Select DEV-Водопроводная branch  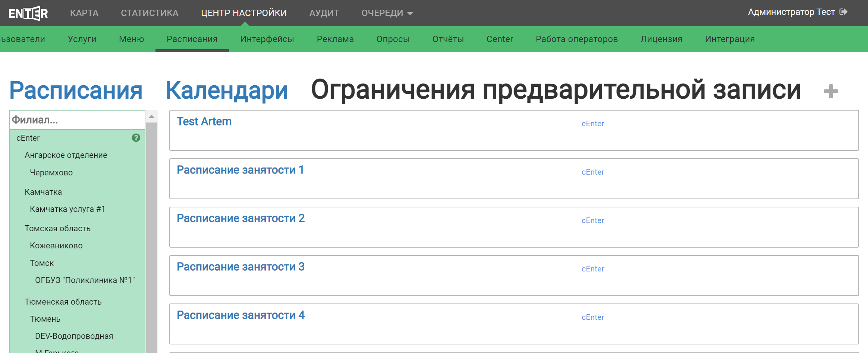74,336
